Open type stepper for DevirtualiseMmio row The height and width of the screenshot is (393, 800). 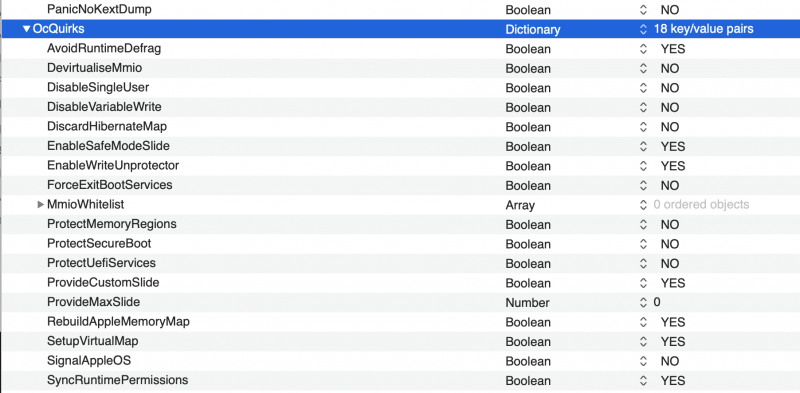pos(643,68)
